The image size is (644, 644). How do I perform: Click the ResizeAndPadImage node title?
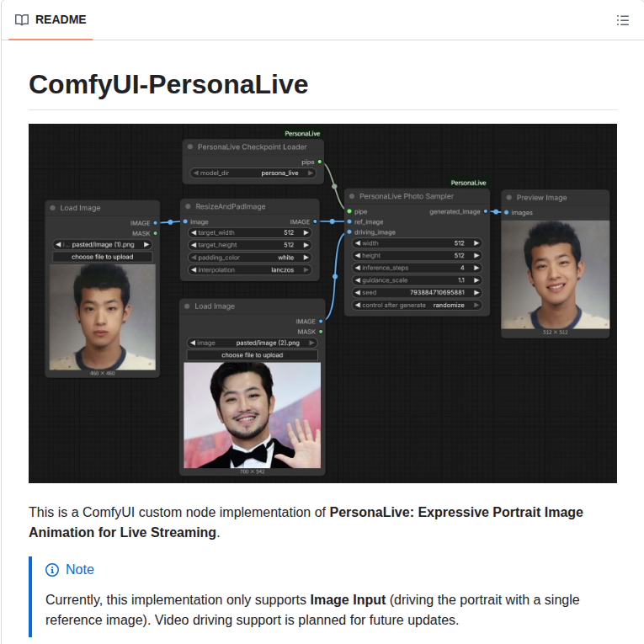(x=231, y=206)
